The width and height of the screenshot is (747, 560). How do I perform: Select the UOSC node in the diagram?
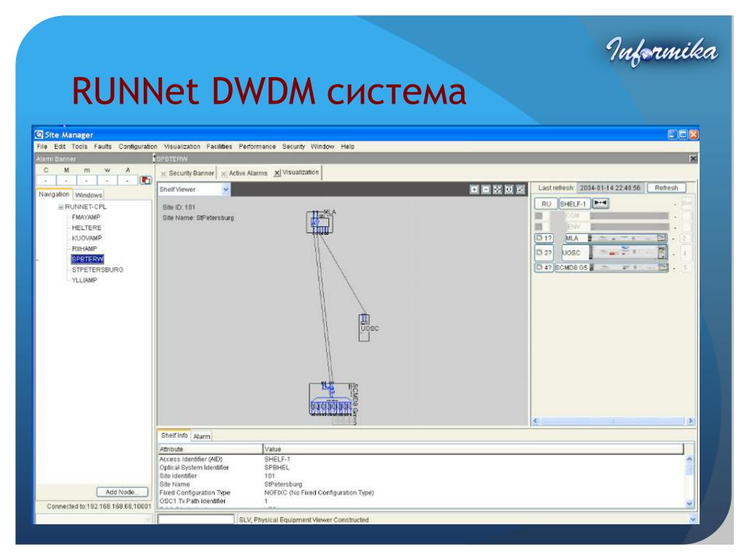tap(364, 327)
